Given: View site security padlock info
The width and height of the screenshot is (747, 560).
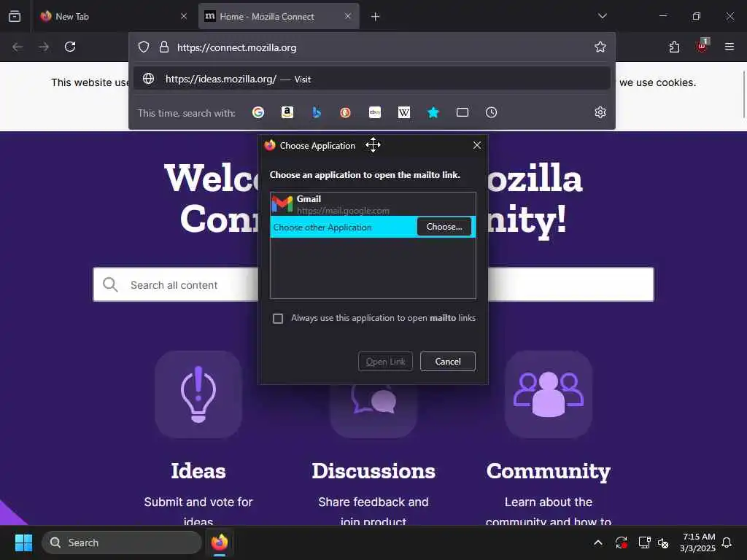Looking at the screenshot, I should point(164,47).
